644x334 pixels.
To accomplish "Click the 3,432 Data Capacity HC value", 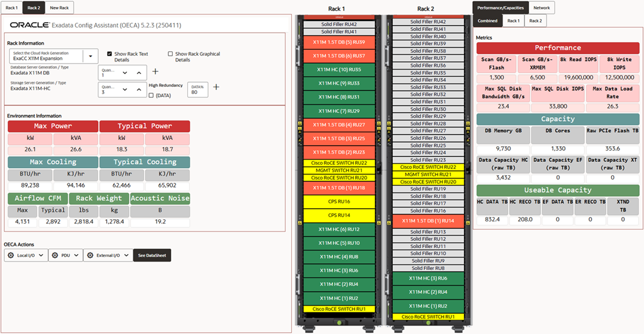I will [503, 177].
